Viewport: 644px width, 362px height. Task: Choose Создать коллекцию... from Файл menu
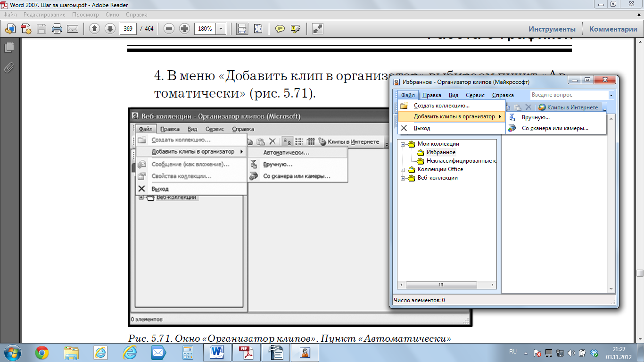coord(452,106)
